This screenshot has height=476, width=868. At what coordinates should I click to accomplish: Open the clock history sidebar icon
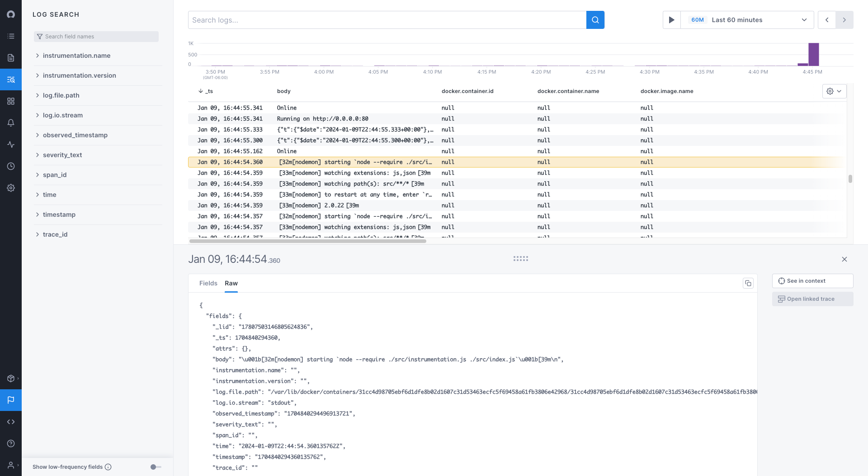point(11,166)
